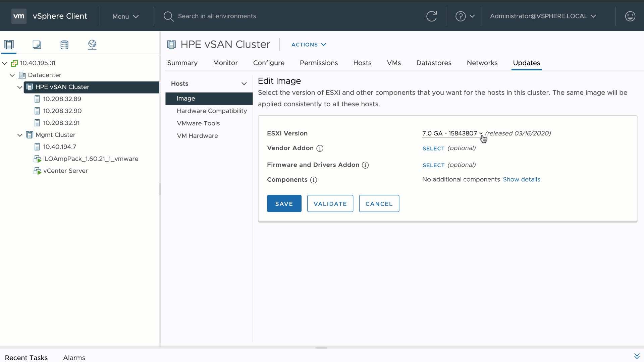Open the Alarms tab
This screenshot has height=362, width=644.
[x=74, y=358]
